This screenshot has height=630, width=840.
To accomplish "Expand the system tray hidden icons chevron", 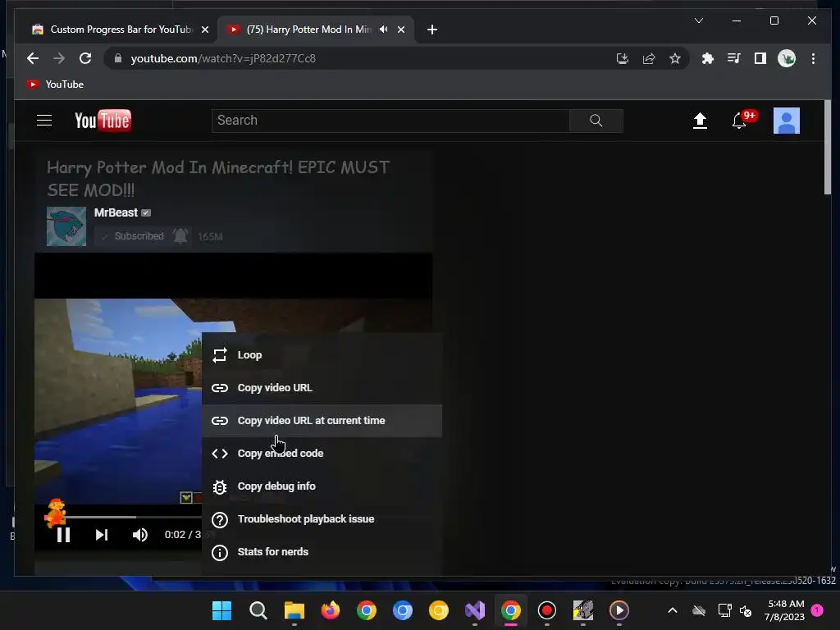I will click(673, 610).
